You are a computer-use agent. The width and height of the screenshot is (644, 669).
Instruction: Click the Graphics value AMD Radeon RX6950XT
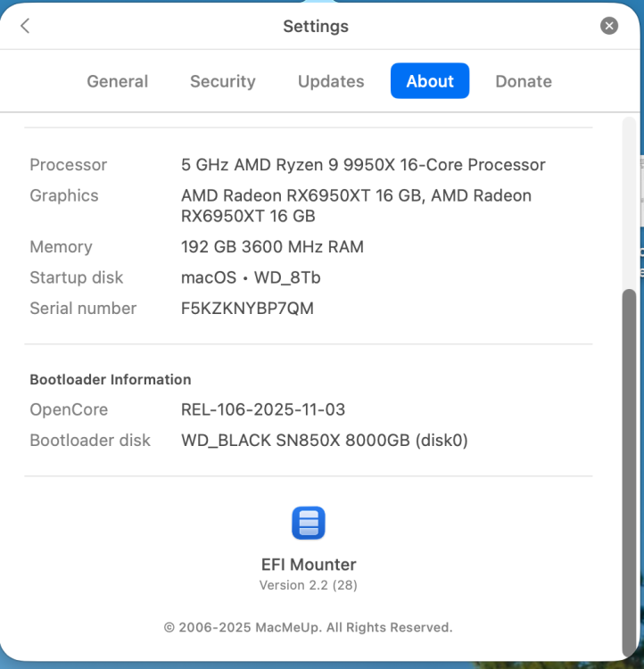point(357,206)
